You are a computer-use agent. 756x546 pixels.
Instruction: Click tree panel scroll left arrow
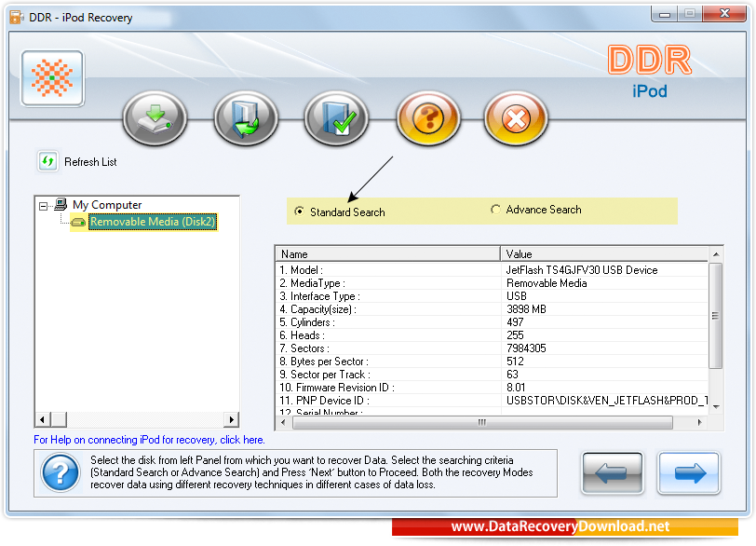coord(43,419)
